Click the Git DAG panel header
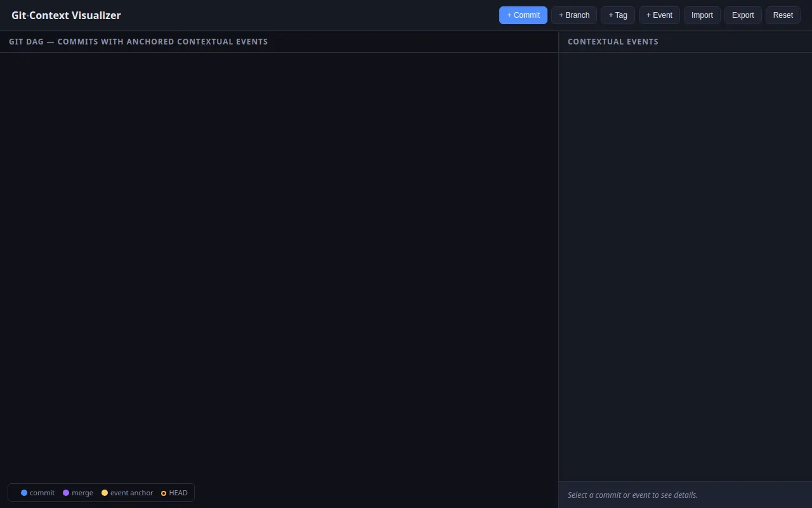Viewport: 812px width, 508px height. tap(138, 42)
